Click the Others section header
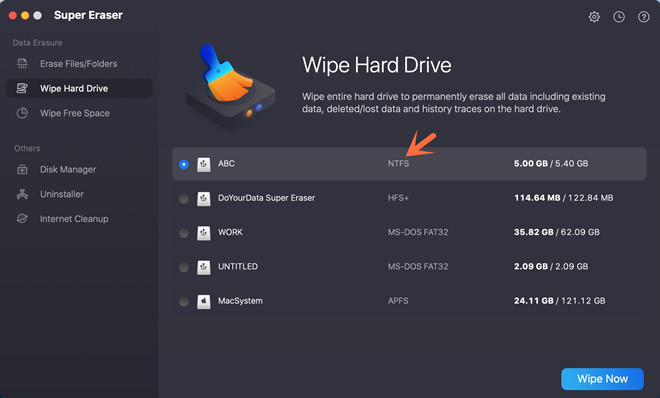Image resolution: width=660 pixels, height=398 pixels. 27,149
